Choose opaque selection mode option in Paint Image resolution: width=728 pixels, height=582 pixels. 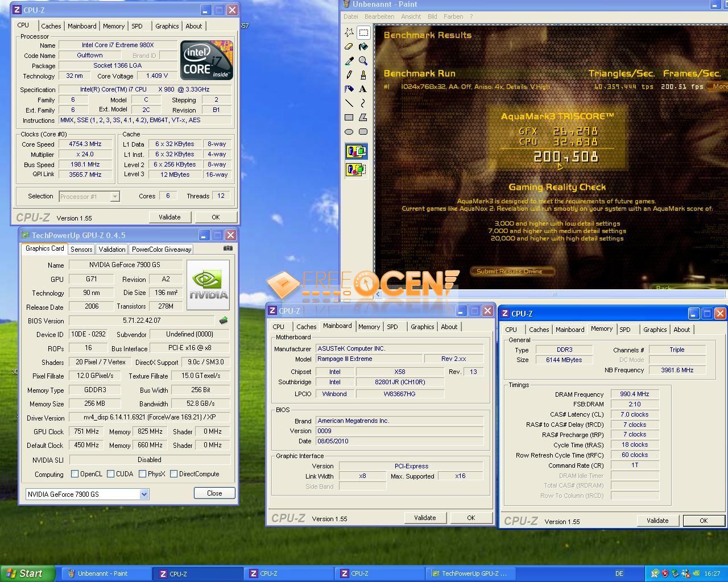356,151
